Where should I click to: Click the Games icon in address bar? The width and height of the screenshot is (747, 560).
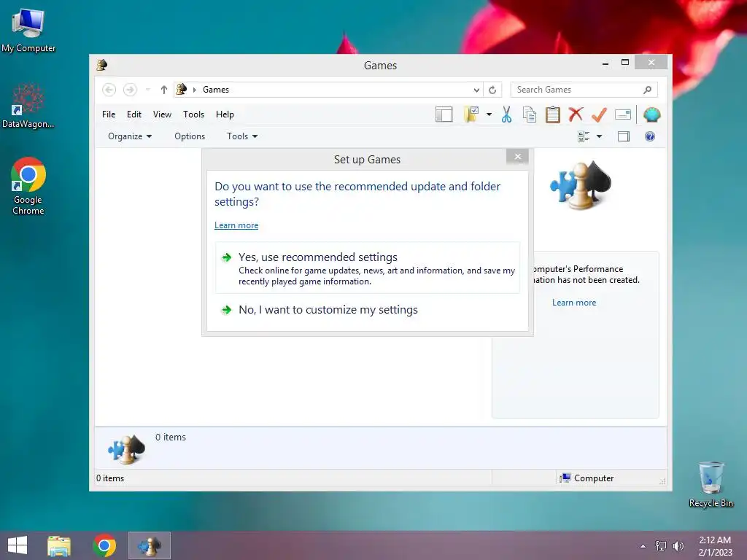point(182,89)
